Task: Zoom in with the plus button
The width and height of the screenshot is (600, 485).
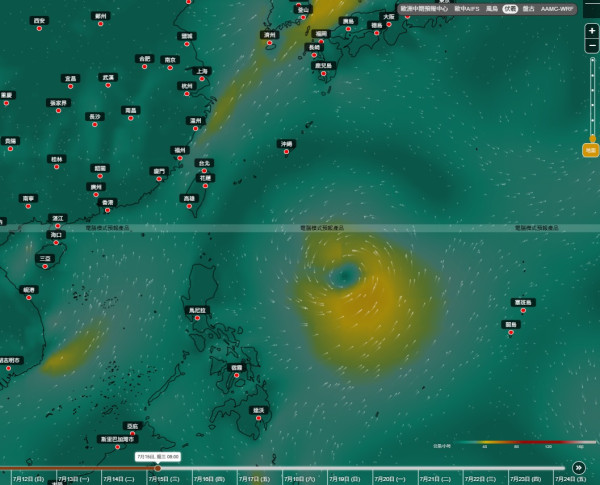Action: (x=592, y=31)
